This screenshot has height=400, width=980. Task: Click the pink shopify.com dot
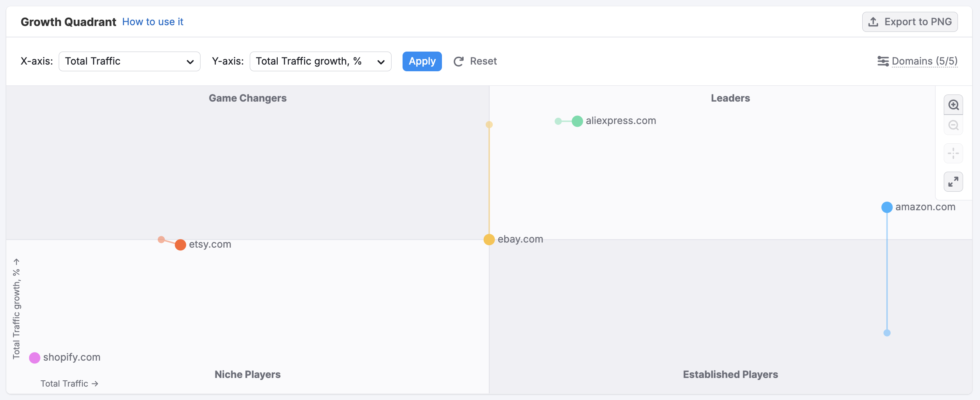[34, 357]
